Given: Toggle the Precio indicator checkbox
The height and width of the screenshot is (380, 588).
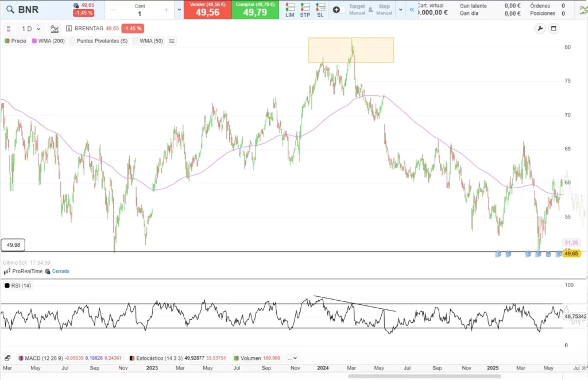Looking at the screenshot, I should pyautogui.click(x=7, y=41).
